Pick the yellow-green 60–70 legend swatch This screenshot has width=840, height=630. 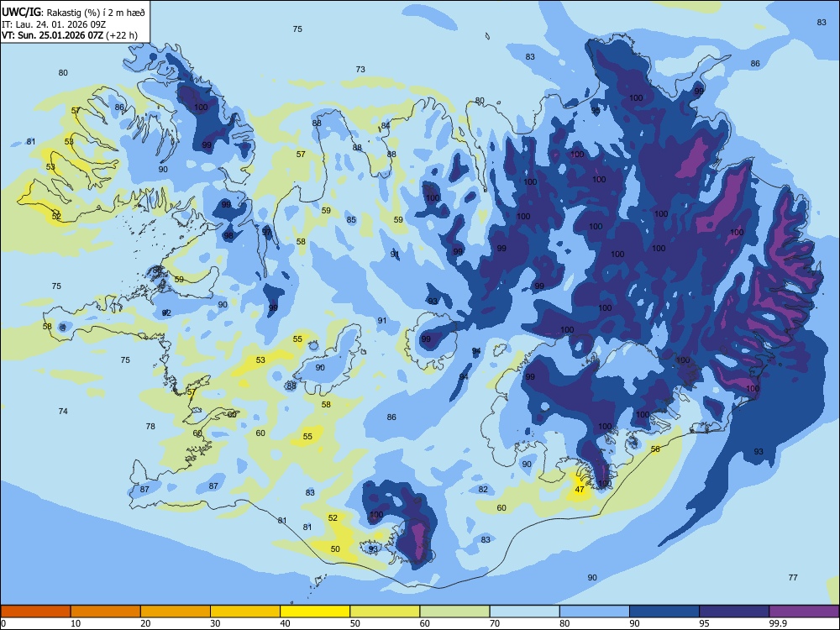[x=454, y=612]
